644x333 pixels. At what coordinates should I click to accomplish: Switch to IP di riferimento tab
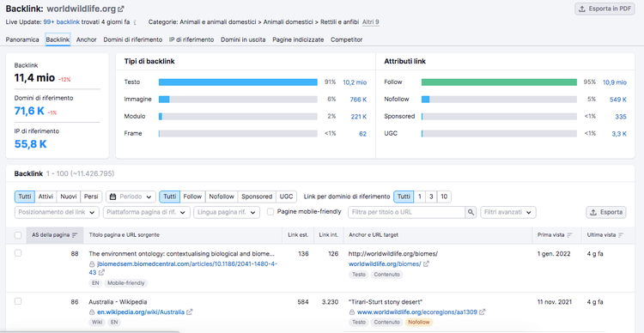click(x=191, y=39)
